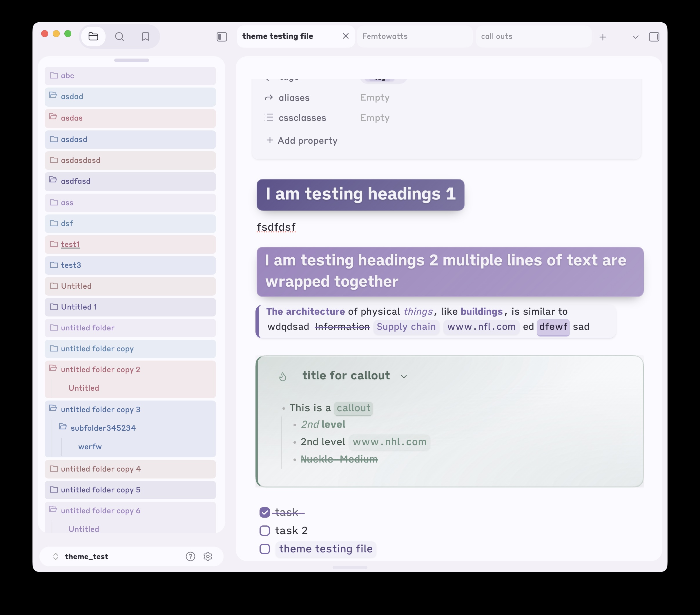Click the folder icon of test3
This screenshot has width=700, height=615.
[x=54, y=265]
